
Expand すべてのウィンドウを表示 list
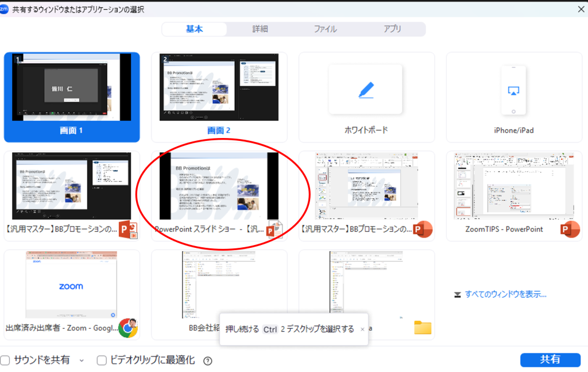click(x=500, y=294)
